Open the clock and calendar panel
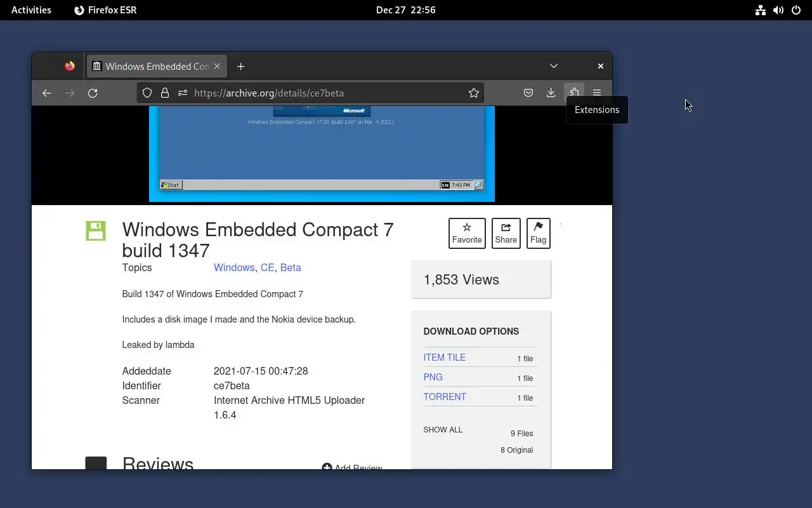This screenshot has width=812, height=508. click(405, 10)
